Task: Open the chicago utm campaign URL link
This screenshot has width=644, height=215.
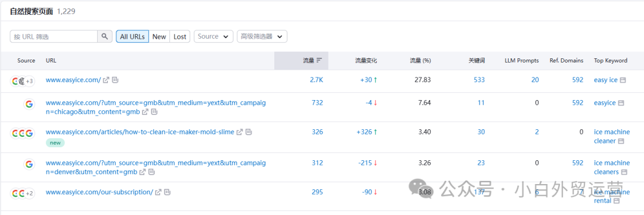Action: tap(156, 107)
